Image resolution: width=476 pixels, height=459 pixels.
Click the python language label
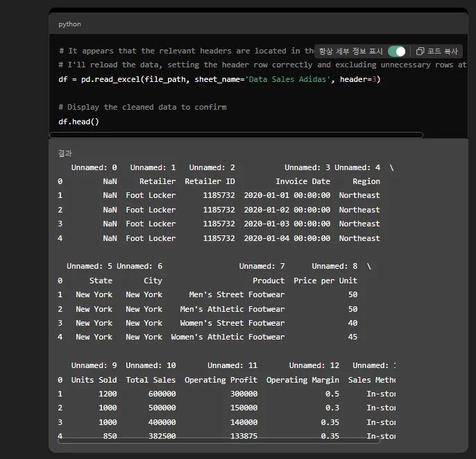tap(69, 24)
